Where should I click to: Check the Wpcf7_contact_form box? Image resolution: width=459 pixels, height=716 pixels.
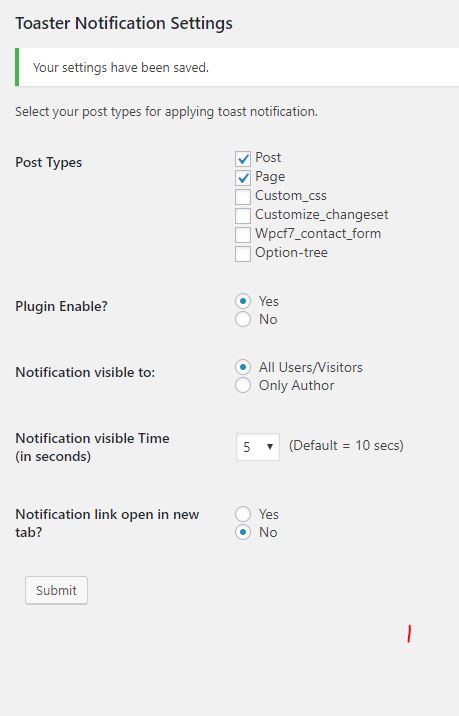point(243,235)
